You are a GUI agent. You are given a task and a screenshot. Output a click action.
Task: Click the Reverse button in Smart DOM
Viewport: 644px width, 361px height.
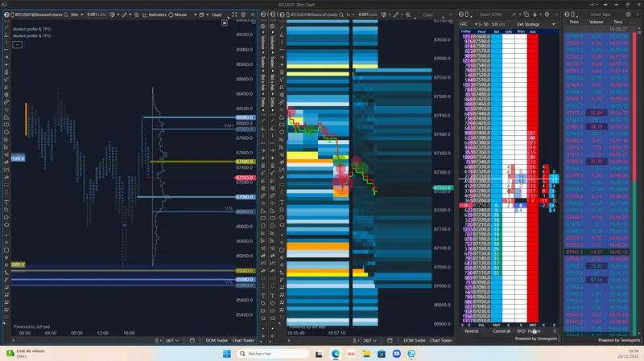pos(472,331)
